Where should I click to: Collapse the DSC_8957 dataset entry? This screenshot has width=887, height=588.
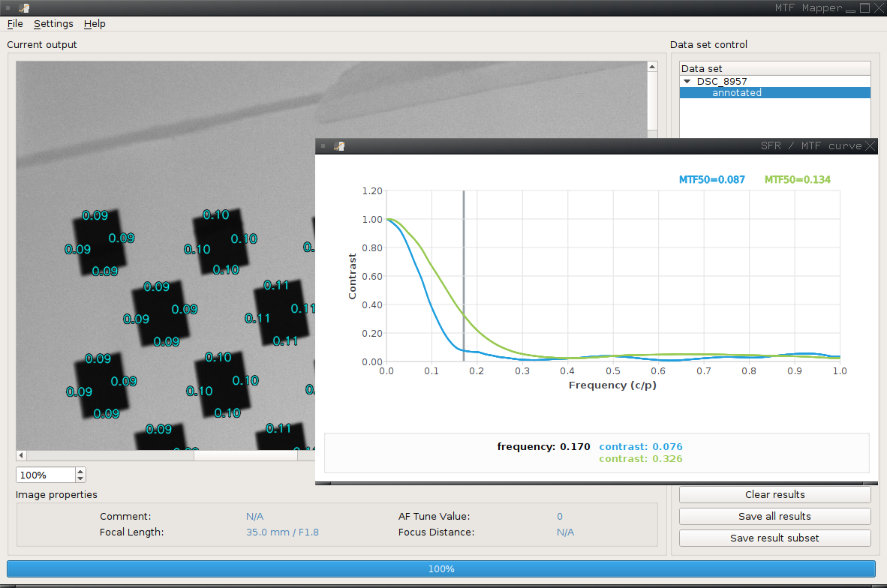click(687, 81)
